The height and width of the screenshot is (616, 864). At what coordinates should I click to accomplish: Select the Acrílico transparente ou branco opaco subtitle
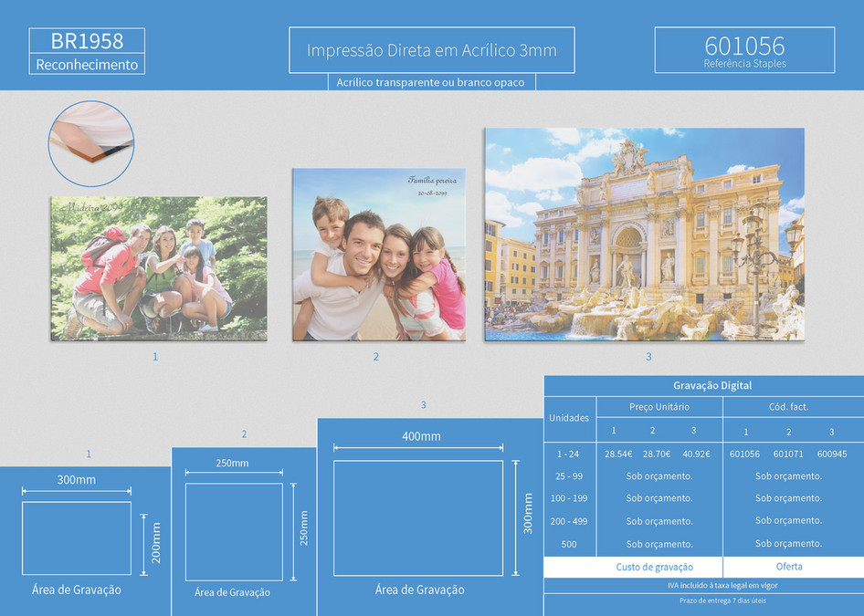431,82
